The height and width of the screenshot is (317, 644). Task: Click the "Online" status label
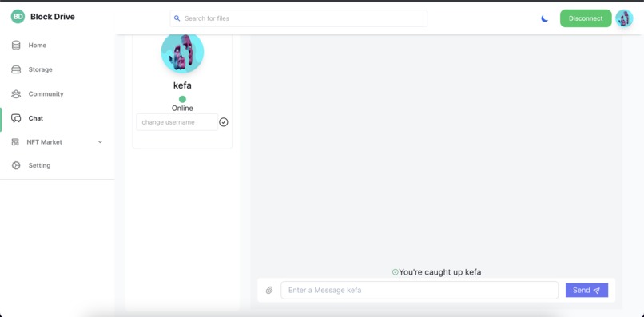182,109
